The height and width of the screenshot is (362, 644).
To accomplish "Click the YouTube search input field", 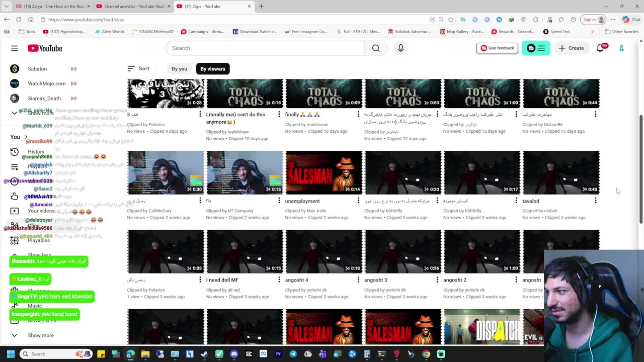I will (x=266, y=48).
